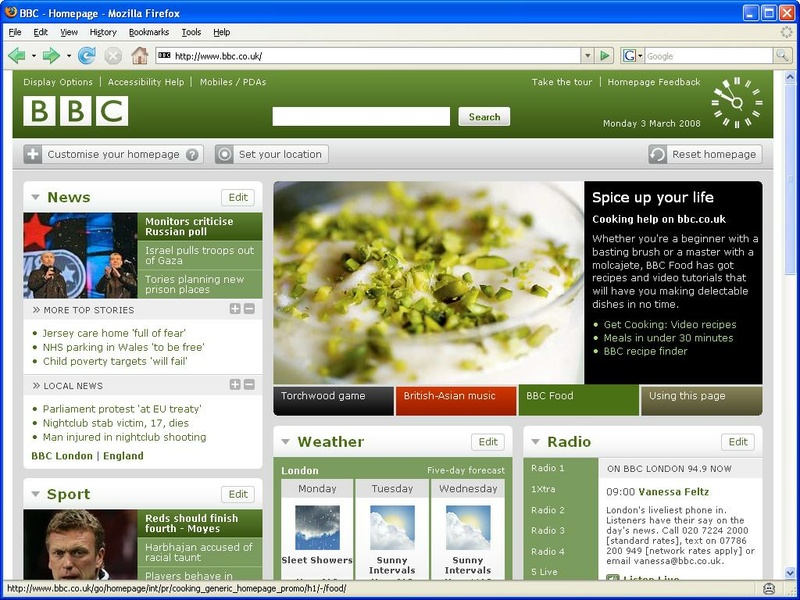Collapse the Sport section triangle
The height and width of the screenshot is (600, 800).
35,494
